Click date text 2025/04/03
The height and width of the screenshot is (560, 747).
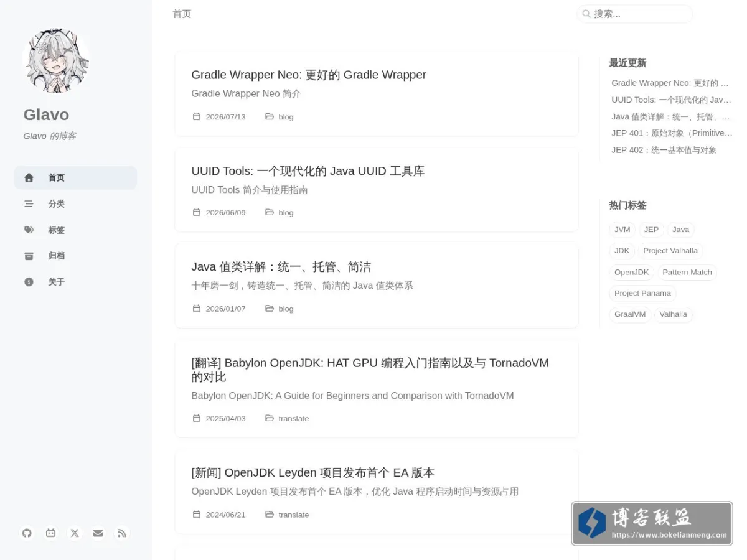point(225,419)
